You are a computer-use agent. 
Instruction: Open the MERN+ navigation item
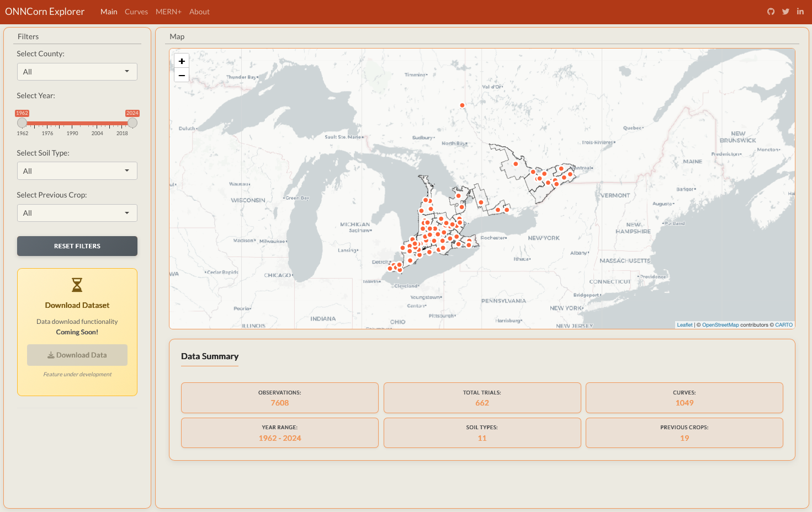[168, 12]
